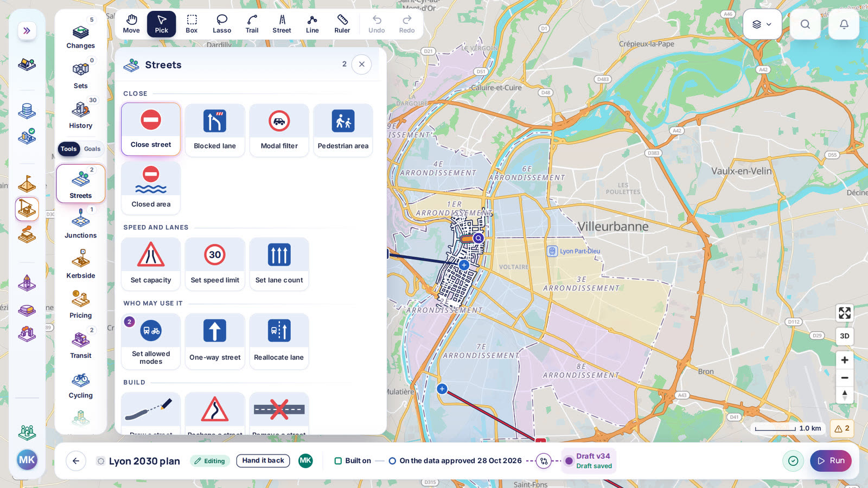Click the search marker on the map centre
Viewport: 868px width, 488px height.
[x=478, y=238]
